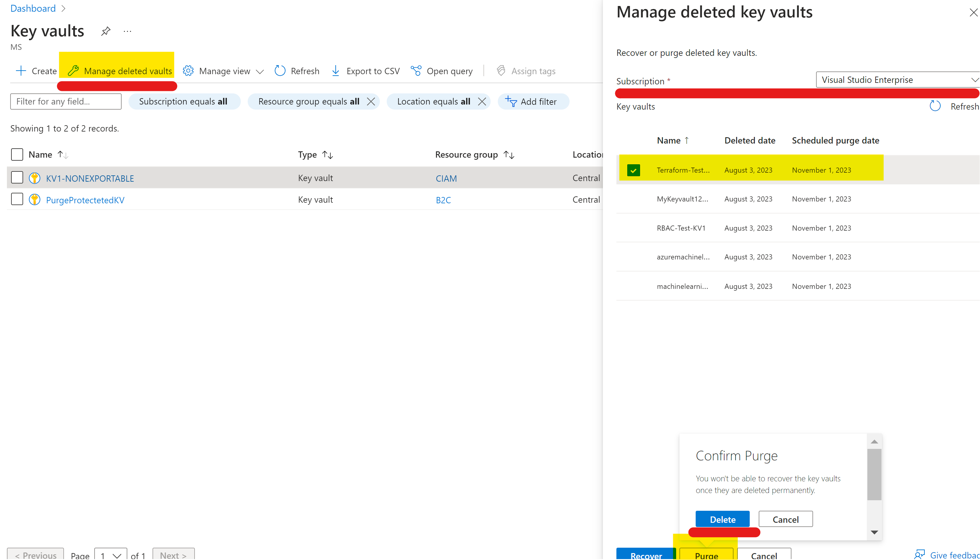The width and height of the screenshot is (980, 560).
Task: Select all vaults via header checkbox
Action: point(17,154)
